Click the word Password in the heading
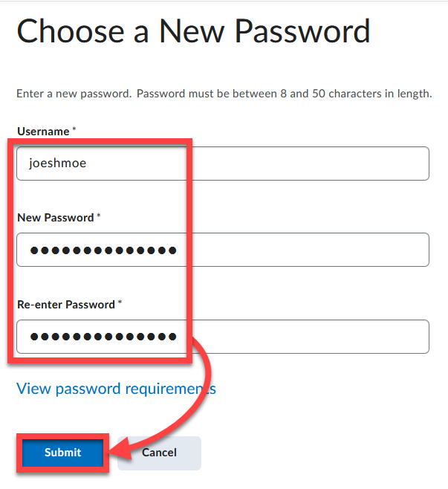The image size is (448, 489). pyautogui.click(x=302, y=31)
